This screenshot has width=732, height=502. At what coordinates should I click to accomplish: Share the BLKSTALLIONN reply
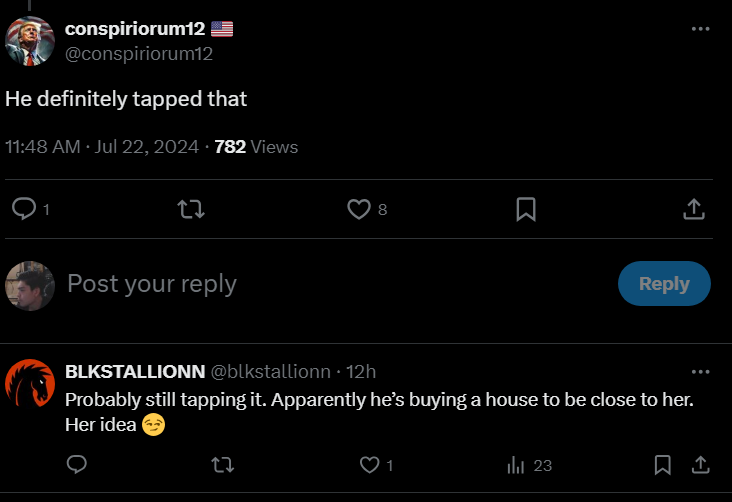[701, 465]
